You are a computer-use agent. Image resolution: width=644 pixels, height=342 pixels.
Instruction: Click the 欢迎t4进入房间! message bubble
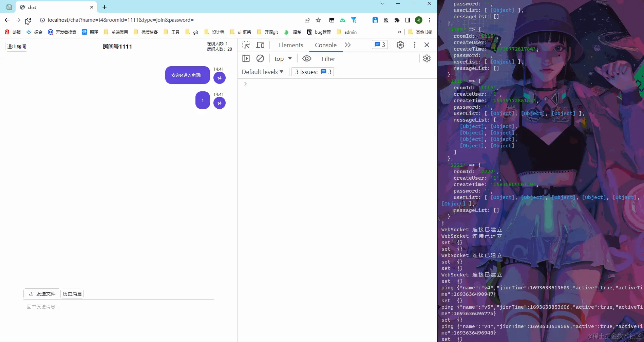pyautogui.click(x=188, y=75)
